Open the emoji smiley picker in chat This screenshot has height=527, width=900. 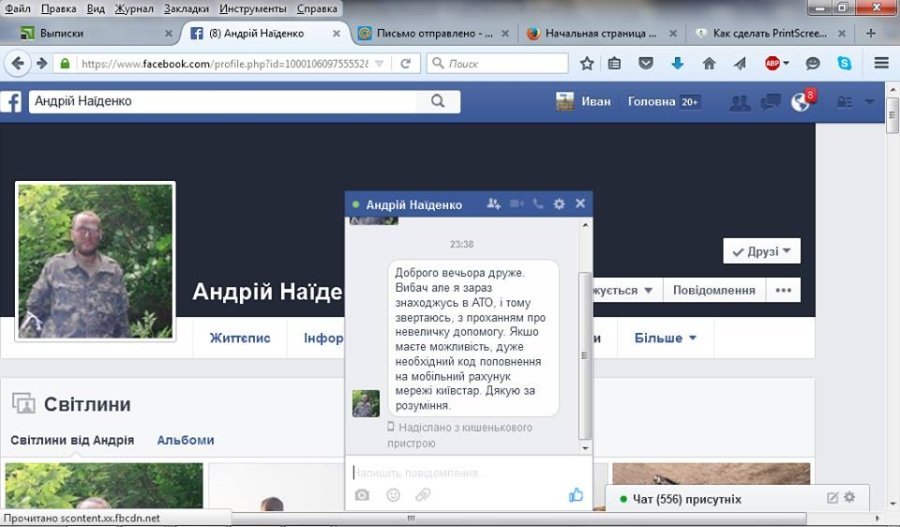(x=393, y=495)
